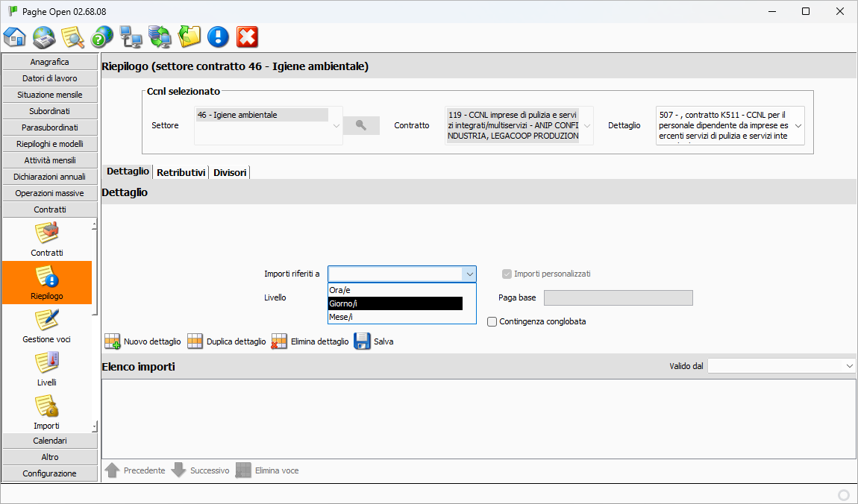Expand the Valido dal dropdown
Screen dimensions: 858x504
click(850, 366)
